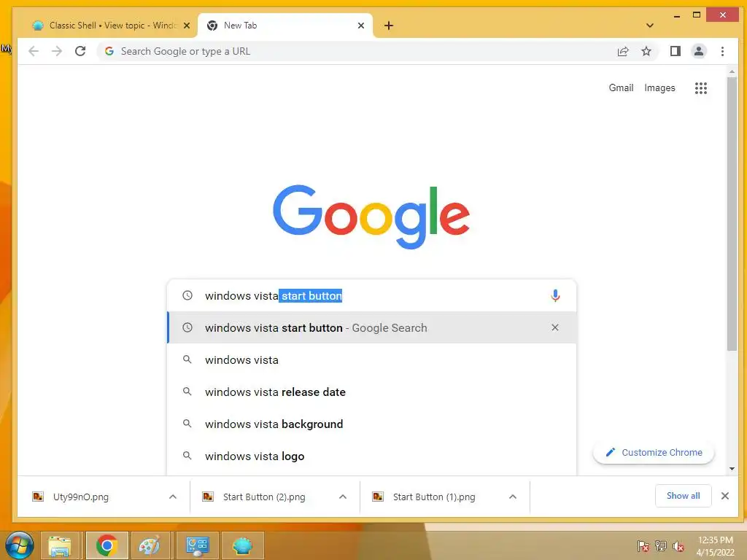This screenshot has width=747, height=560.
Task: Expand options for Start Button (1).png
Action: (513, 497)
